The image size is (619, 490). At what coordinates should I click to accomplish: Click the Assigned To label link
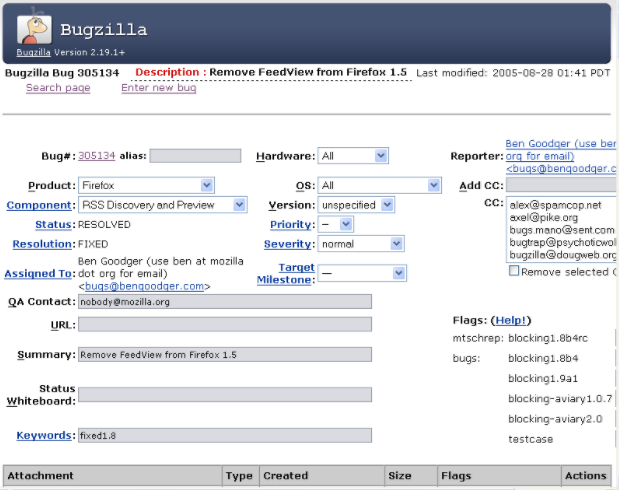tap(38, 274)
